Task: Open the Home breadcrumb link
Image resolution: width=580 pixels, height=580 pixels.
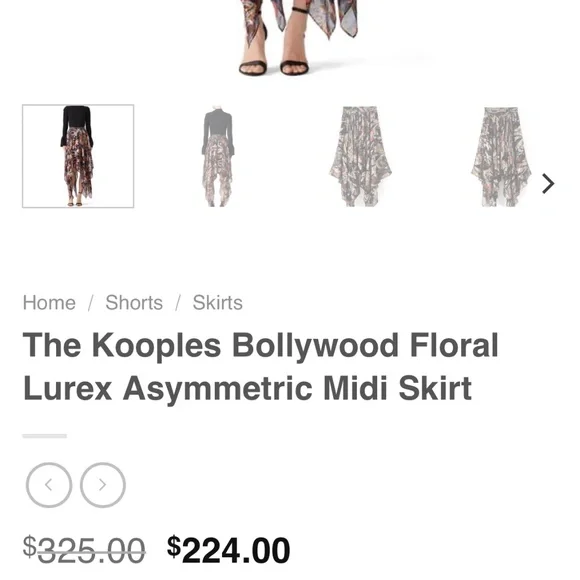Action: click(x=49, y=303)
